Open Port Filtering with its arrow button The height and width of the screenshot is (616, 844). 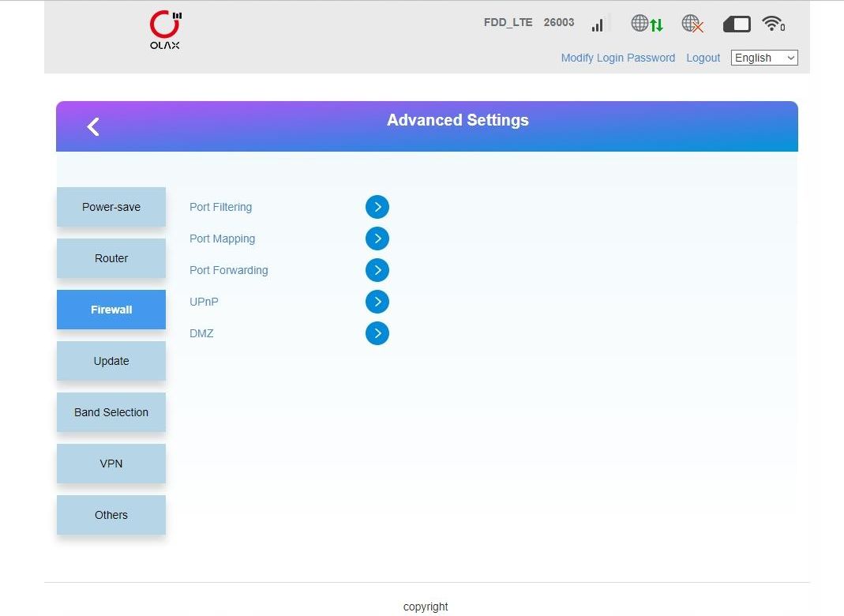(x=377, y=207)
